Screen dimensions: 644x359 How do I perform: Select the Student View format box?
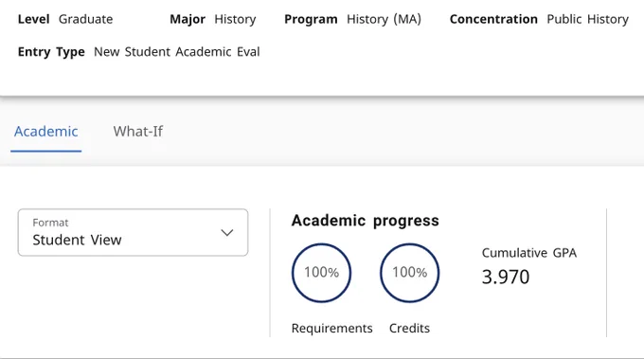click(x=133, y=232)
